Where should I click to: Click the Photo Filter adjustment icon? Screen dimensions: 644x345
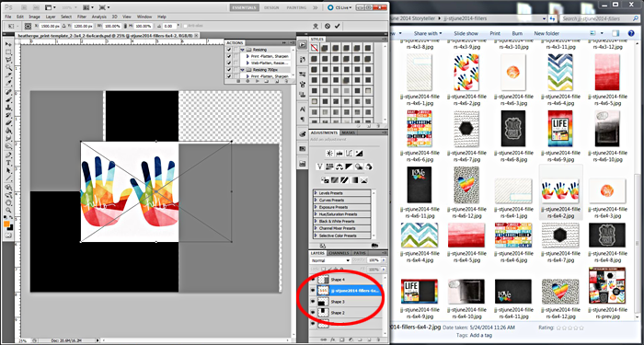click(359, 167)
